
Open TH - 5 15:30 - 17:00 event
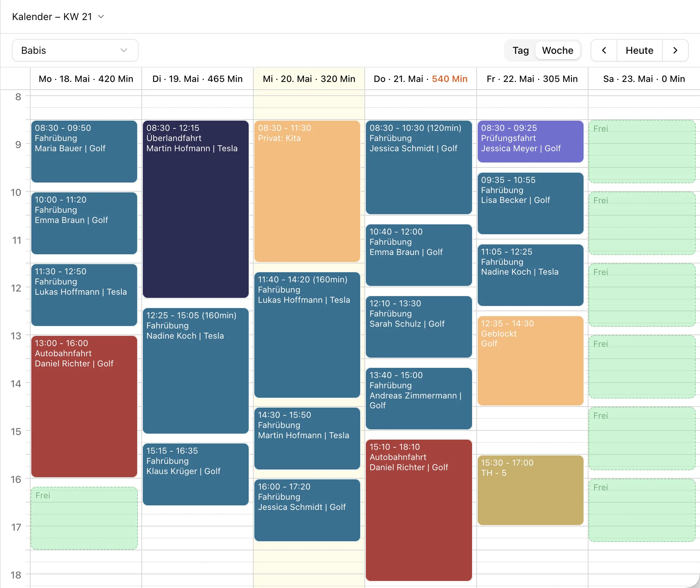pyautogui.click(x=530, y=490)
